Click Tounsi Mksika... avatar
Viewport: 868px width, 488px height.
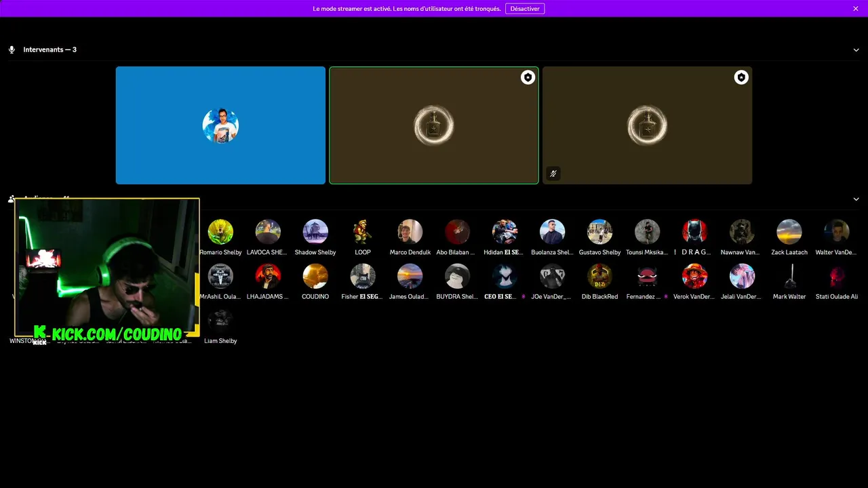click(x=647, y=232)
